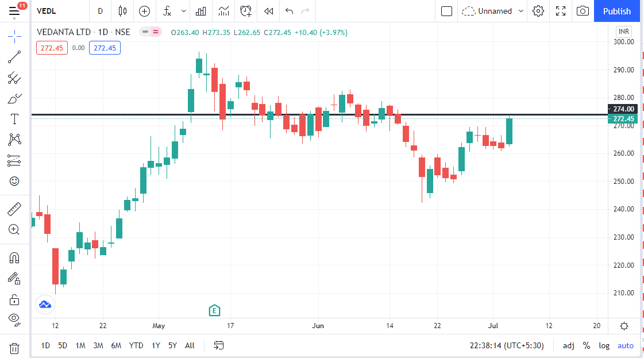Select the text annotation tool
Image resolution: width=644 pixels, height=358 pixels.
(x=14, y=119)
